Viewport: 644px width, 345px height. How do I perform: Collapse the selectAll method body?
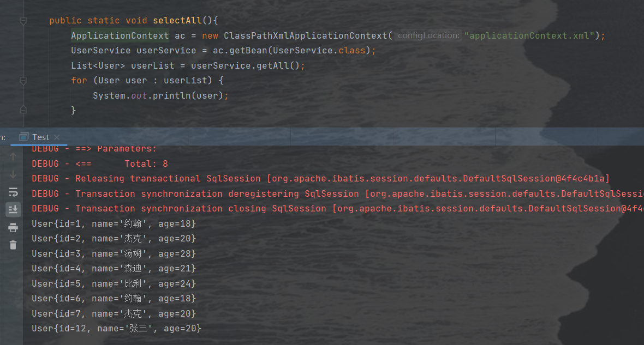(x=23, y=20)
